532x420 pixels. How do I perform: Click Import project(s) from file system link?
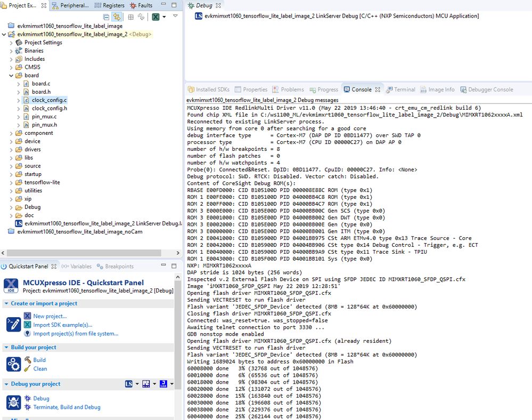(x=76, y=334)
